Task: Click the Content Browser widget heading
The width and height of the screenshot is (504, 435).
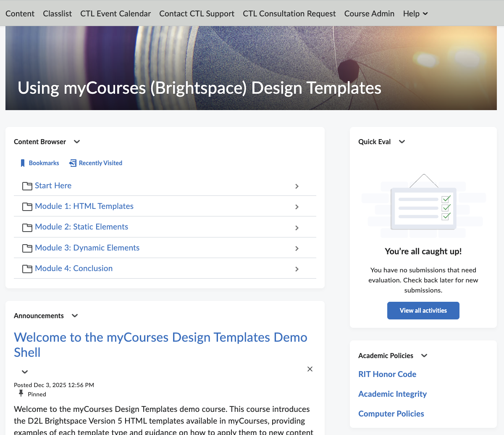Action: tap(40, 142)
